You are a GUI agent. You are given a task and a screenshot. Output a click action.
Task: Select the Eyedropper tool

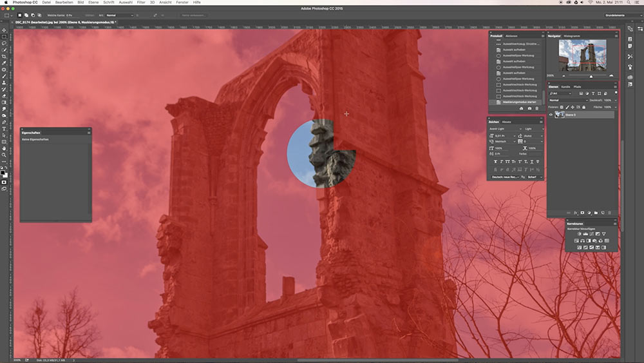(4, 63)
